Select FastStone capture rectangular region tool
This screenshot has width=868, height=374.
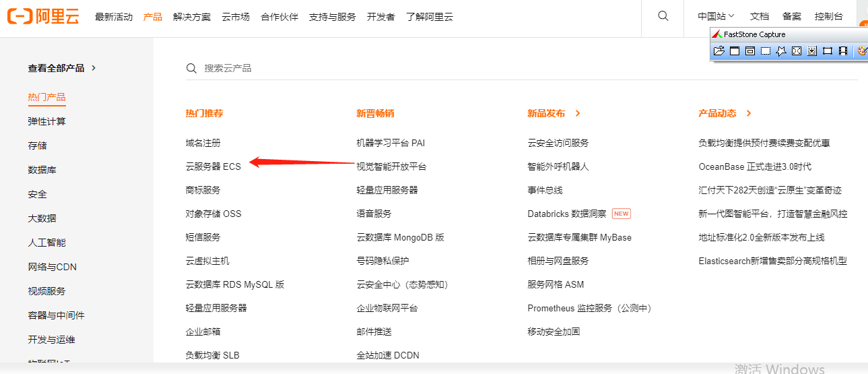pos(766,51)
